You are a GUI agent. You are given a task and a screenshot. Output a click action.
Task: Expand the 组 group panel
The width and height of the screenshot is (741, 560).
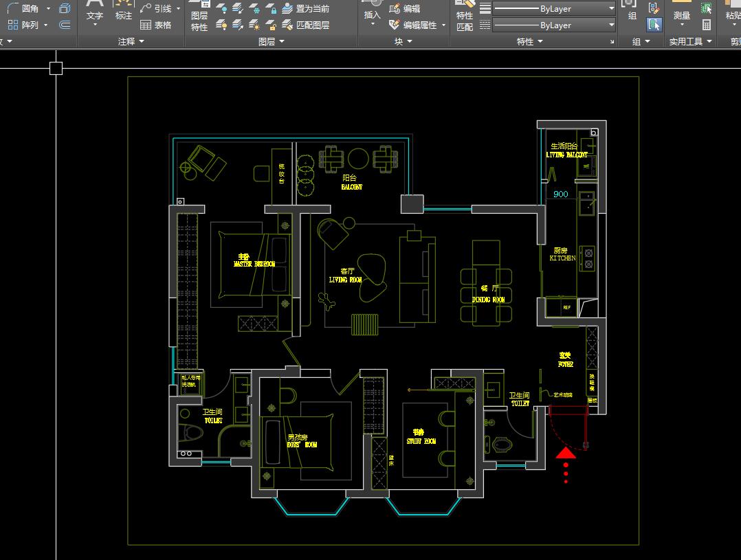[x=641, y=42]
